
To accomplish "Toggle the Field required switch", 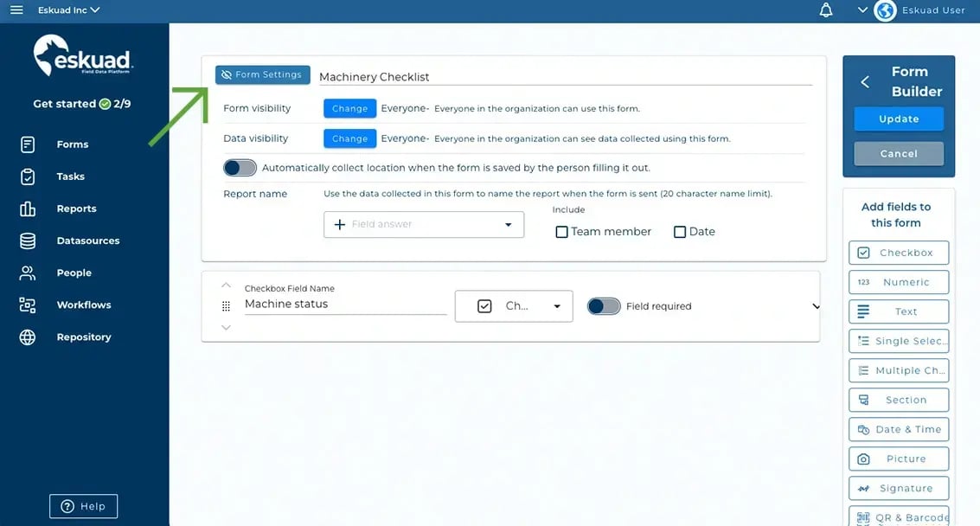I will (604, 306).
